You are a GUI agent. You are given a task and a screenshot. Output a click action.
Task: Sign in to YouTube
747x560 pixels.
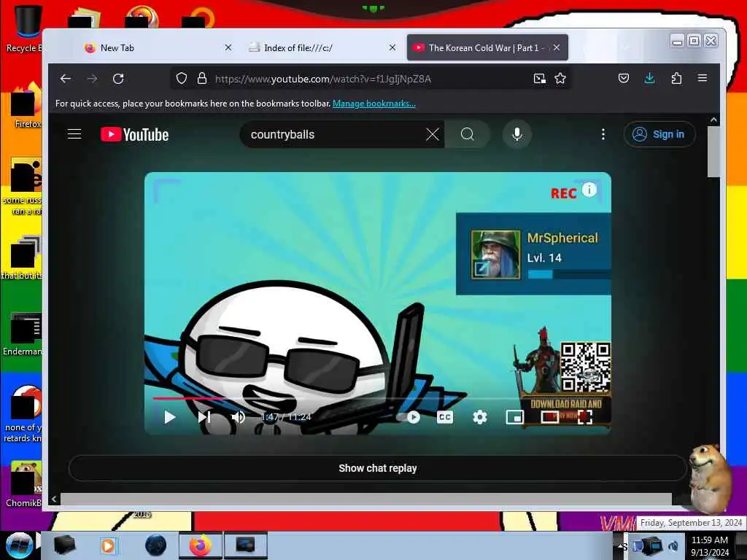pos(659,134)
